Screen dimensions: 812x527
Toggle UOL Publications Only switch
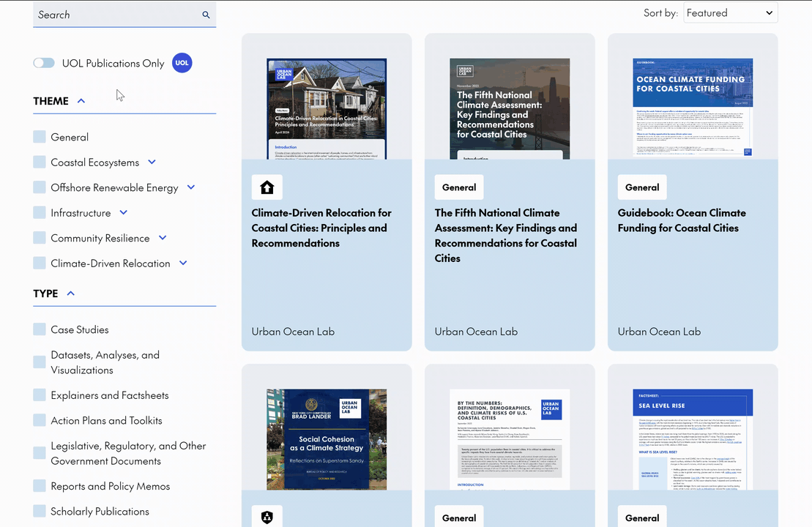44,63
